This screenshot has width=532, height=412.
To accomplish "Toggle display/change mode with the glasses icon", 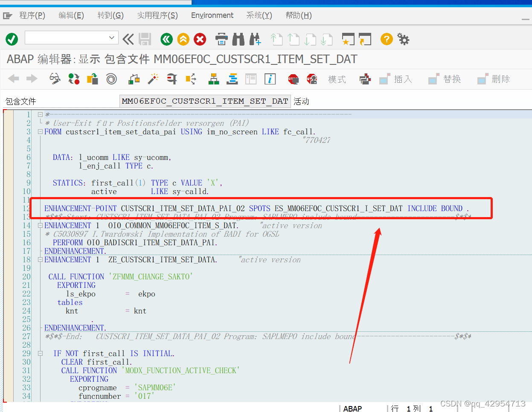I will tap(54, 79).
